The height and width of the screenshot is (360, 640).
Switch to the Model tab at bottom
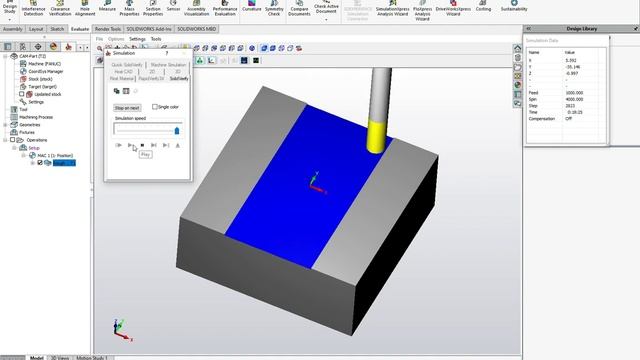tap(36, 358)
